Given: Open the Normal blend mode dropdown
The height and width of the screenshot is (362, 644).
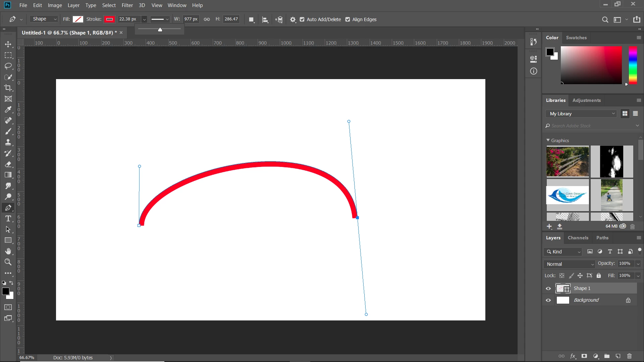Looking at the screenshot, I should click(570, 264).
